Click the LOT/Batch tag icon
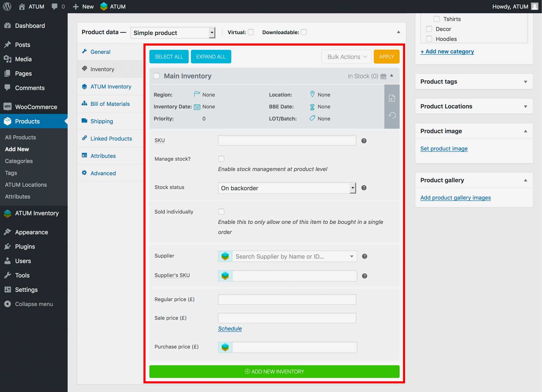This screenshot has height=392, width=542. 312,118
